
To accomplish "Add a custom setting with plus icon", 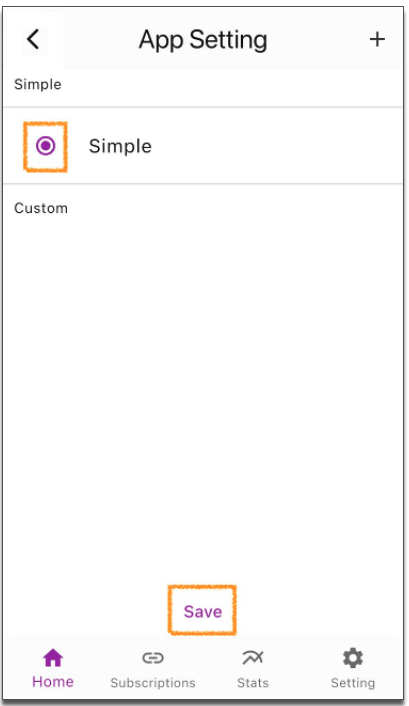I will [x=377, y=40].
